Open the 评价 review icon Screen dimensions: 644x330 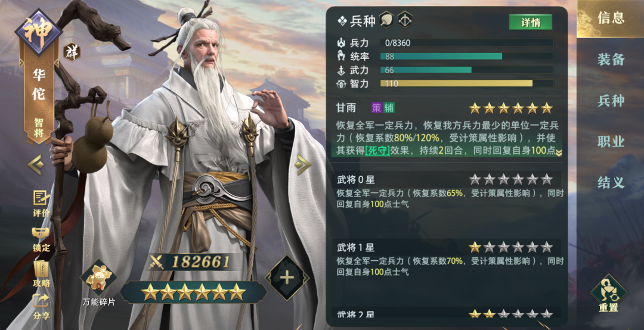(x=41, y=203)
